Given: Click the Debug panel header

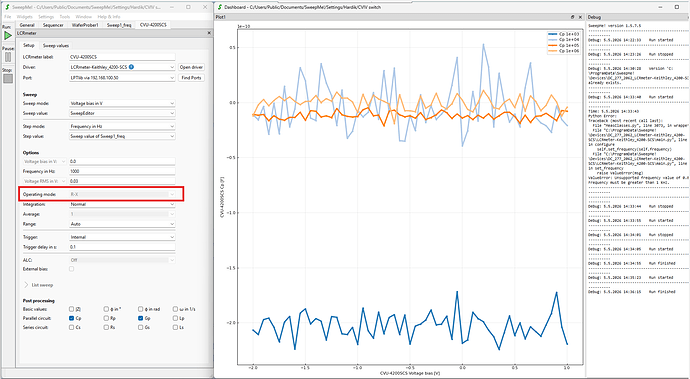Looking at the screenshot, I should click(x=638, y=17).
